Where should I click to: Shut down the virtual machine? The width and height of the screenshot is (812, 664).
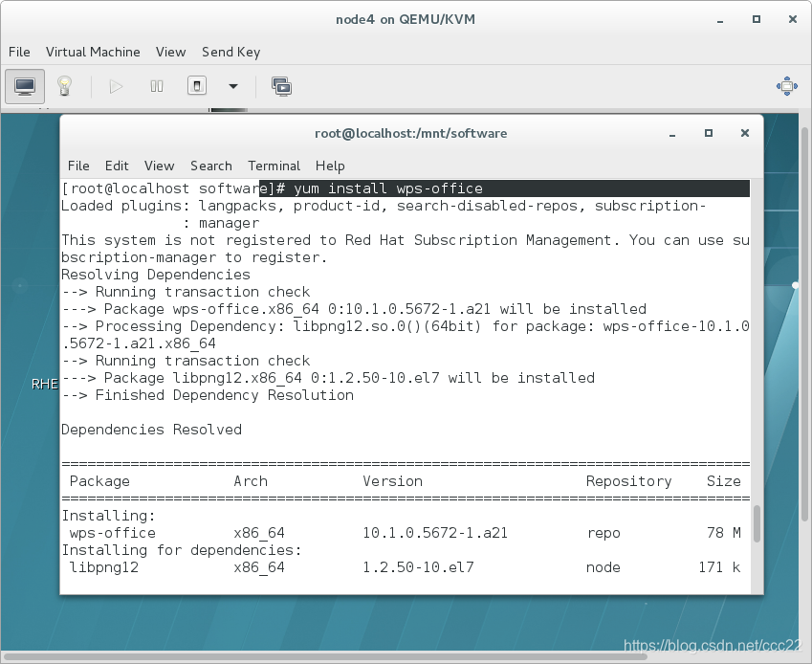click(197, 86)
